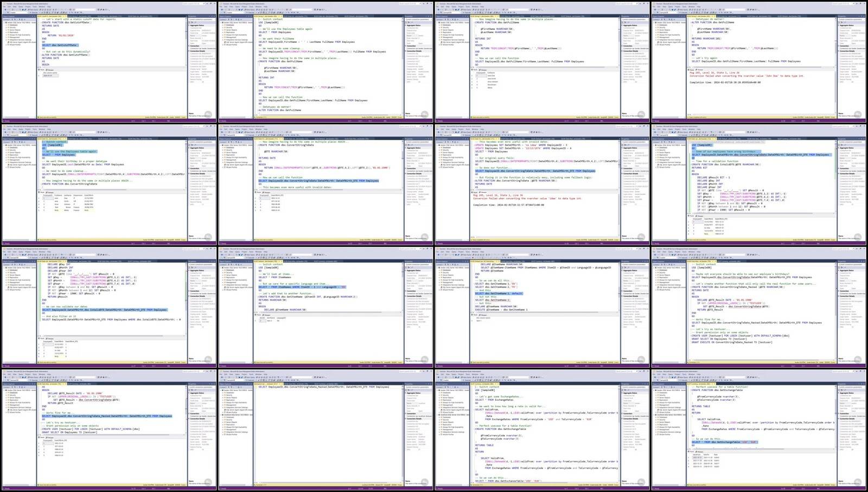Viewport: 868px width, 492px height.
Task: Open the frame showing only one ConvertStringToDate_Masked query line
Action: point(326,430)
